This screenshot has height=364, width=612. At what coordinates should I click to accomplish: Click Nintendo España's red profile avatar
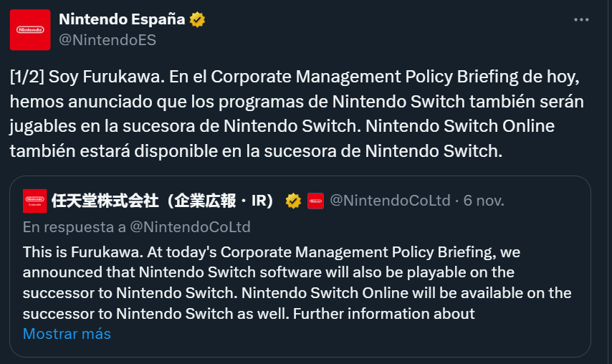click(30, 29)
